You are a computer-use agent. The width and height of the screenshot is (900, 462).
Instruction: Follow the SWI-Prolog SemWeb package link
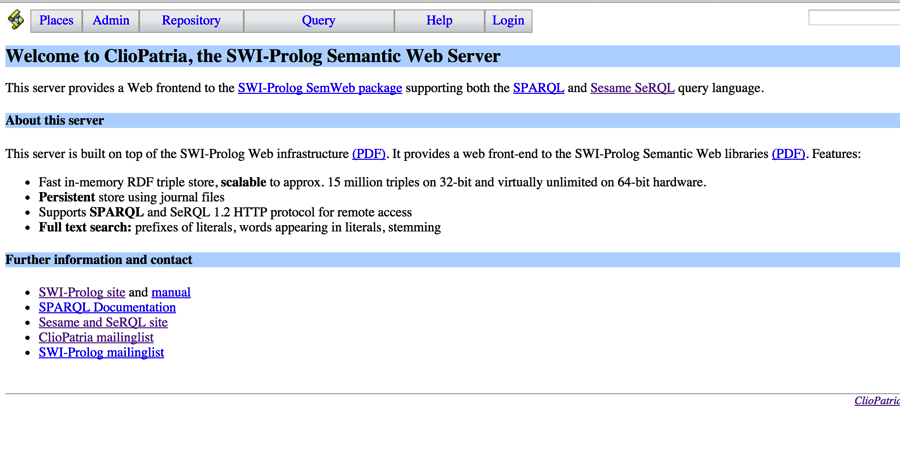320,88
